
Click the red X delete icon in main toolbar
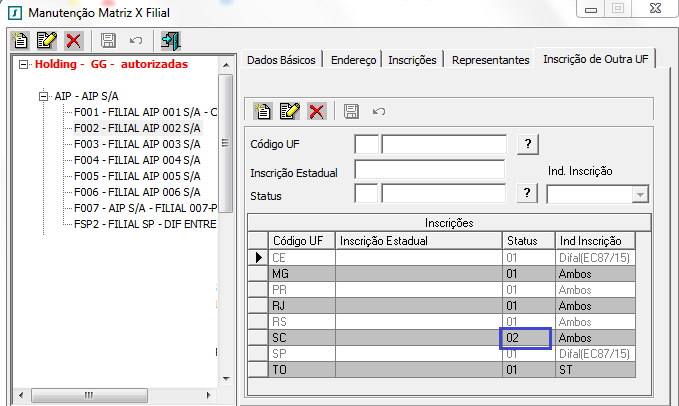coord(74,41)
